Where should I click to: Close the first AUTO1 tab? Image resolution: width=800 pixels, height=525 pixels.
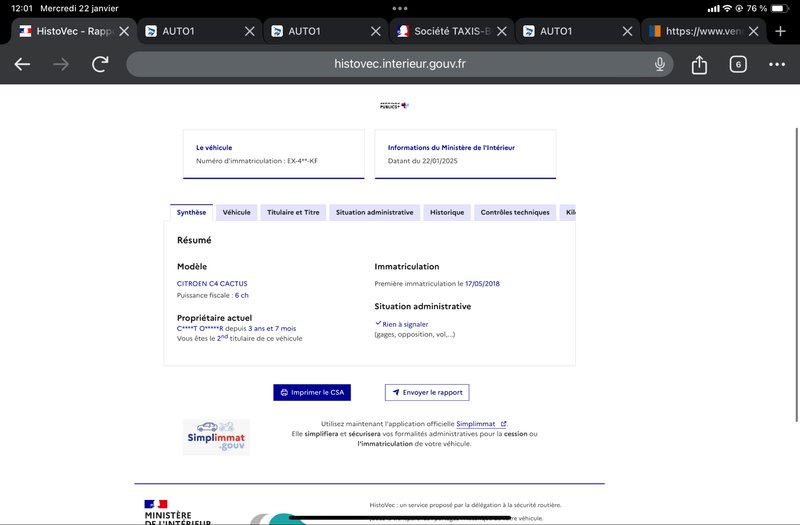249,31
